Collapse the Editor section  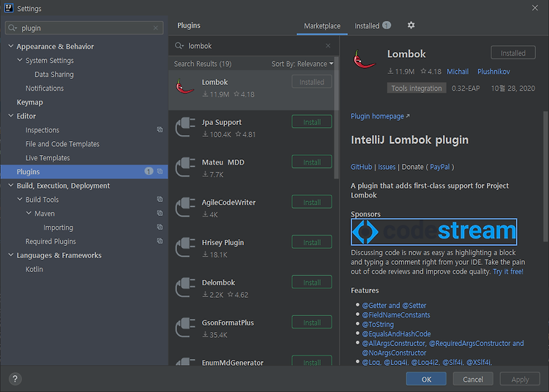11,116
